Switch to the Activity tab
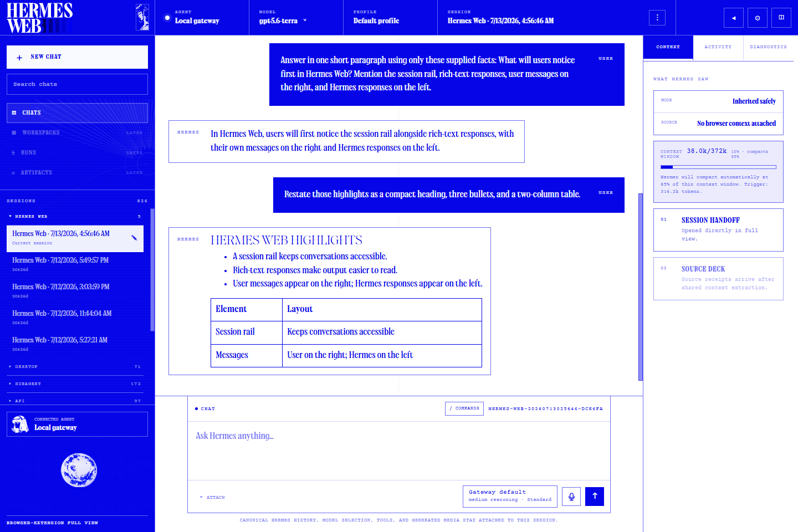This screenshot has width=798, height=532. [718, 47]
